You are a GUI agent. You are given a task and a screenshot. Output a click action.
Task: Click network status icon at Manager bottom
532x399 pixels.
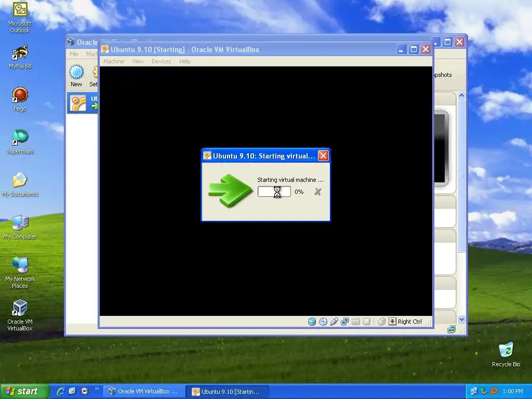pos(451,329)
